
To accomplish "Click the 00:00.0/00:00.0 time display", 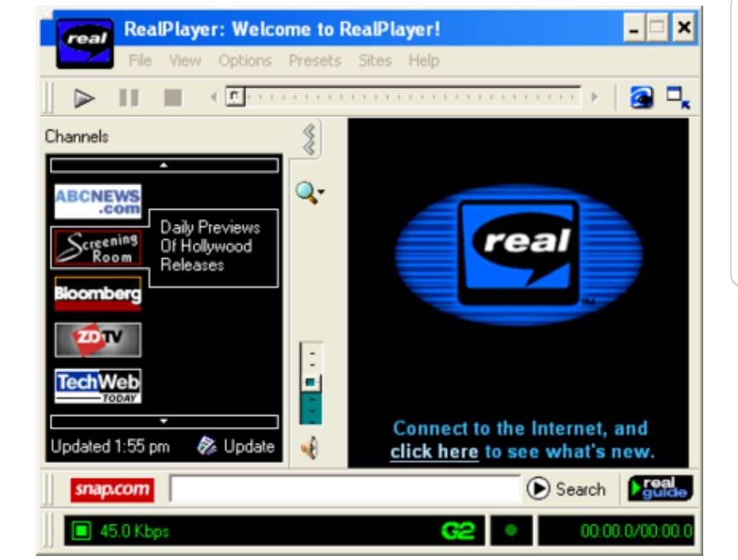I will 636,531.
